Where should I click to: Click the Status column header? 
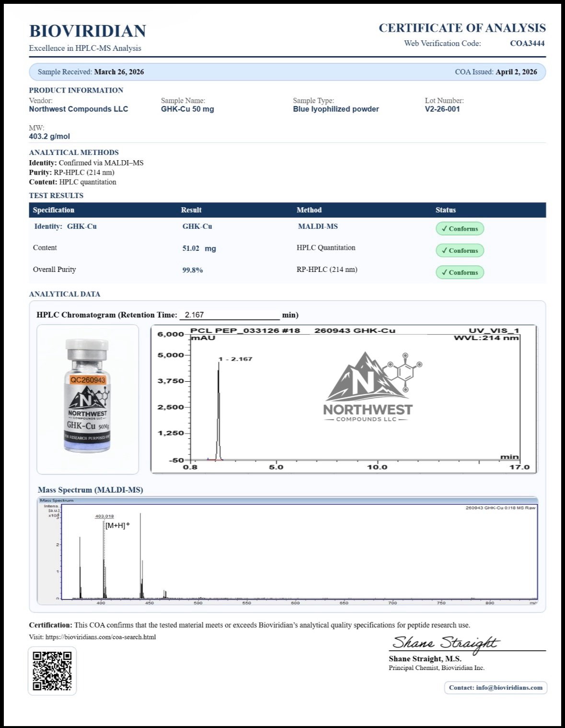point(445,210)
